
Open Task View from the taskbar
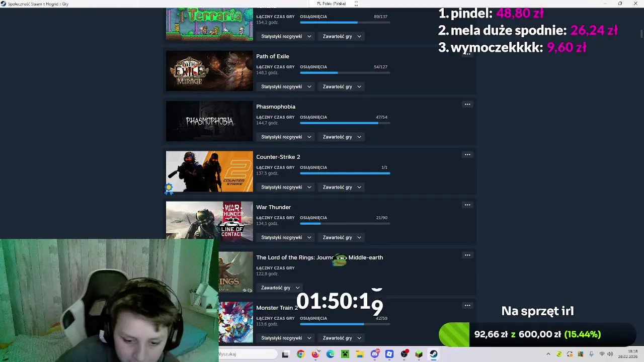click(285, 354)
